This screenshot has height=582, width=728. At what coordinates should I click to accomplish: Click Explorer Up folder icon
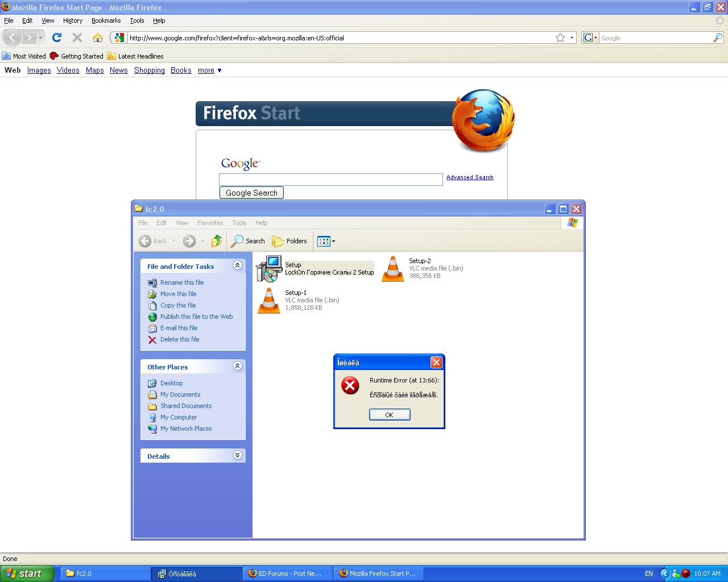[216, 241]
